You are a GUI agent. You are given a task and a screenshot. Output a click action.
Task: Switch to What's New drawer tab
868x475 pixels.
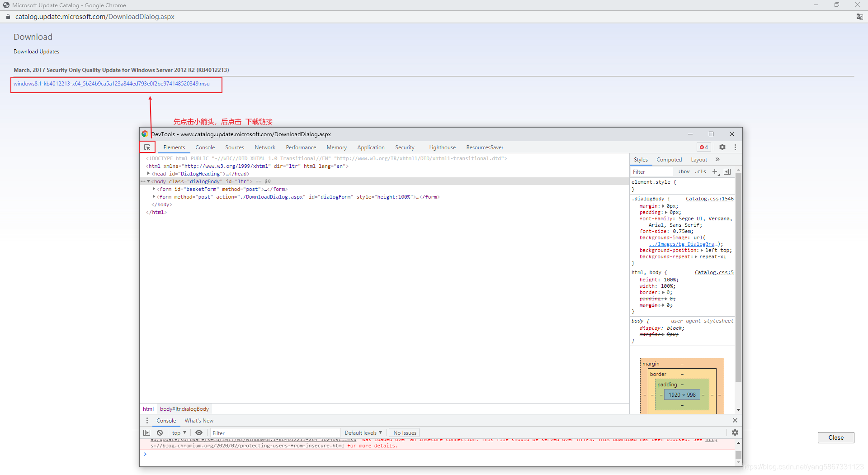pos(199,421)
